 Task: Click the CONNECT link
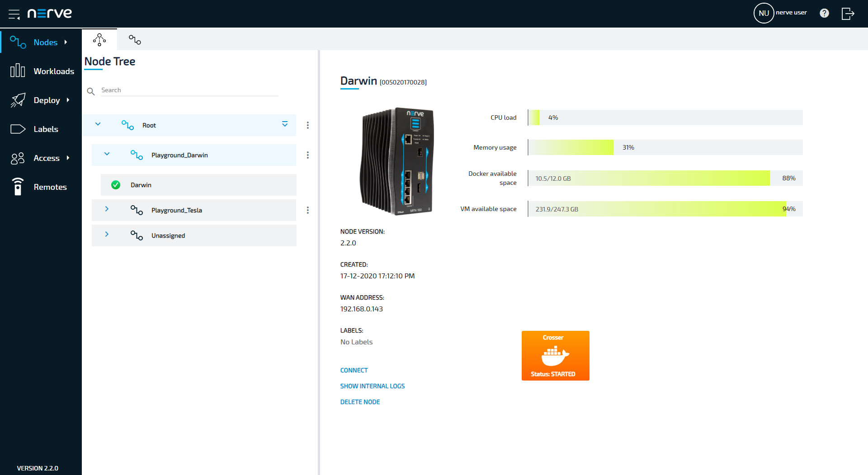tap(354, 370)
